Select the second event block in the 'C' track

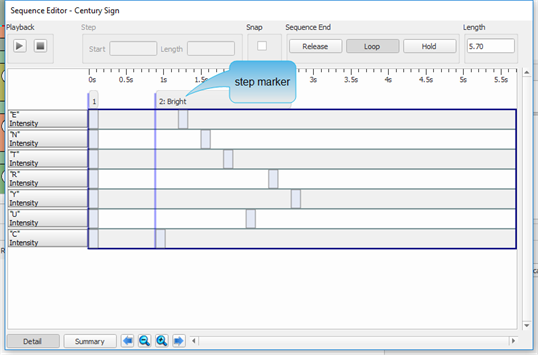[161, 239]
